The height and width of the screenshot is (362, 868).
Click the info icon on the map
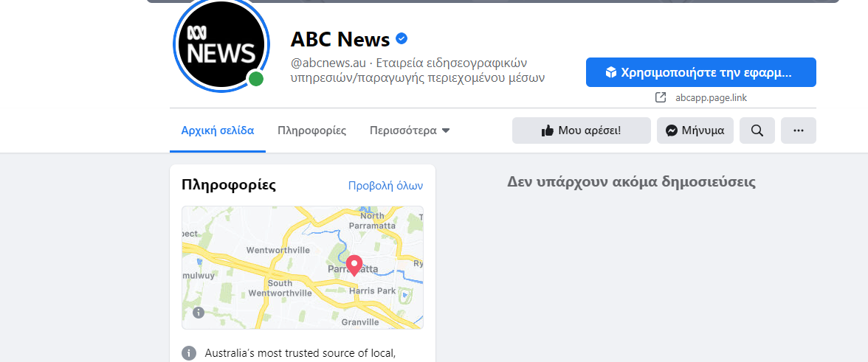[198, 313]
